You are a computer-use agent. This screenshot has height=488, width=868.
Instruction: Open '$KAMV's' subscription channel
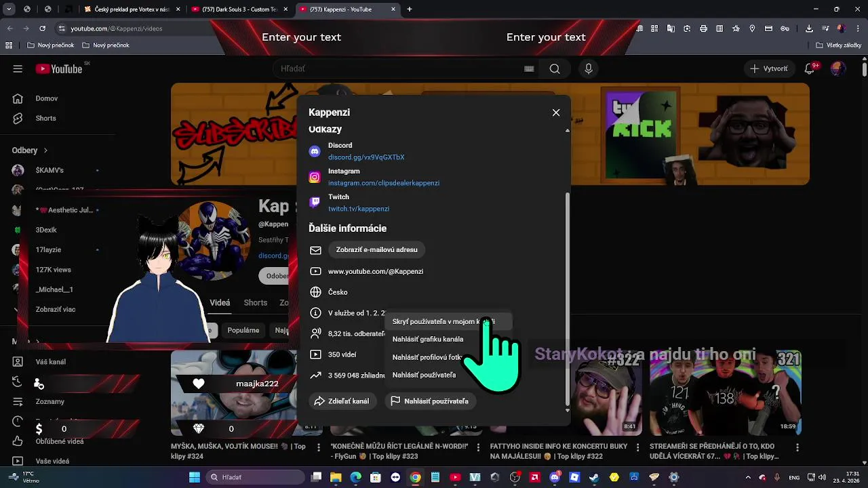(50, 170)
